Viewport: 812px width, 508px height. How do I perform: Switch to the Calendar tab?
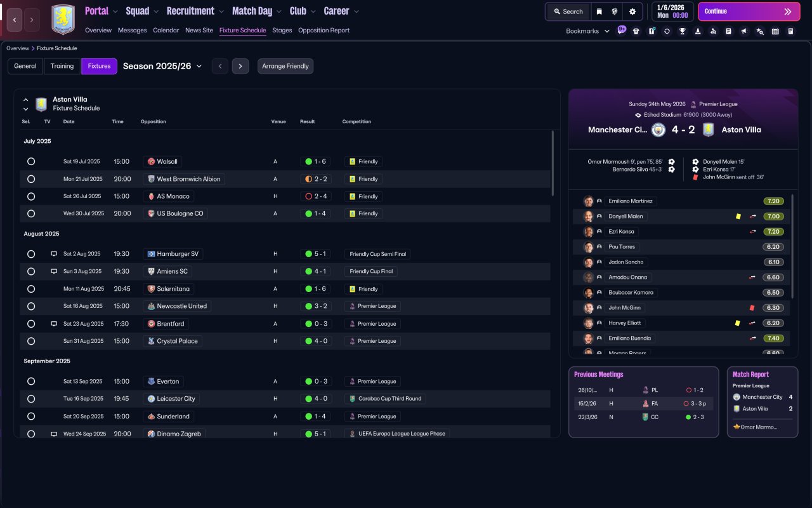[x=166, y=30]
